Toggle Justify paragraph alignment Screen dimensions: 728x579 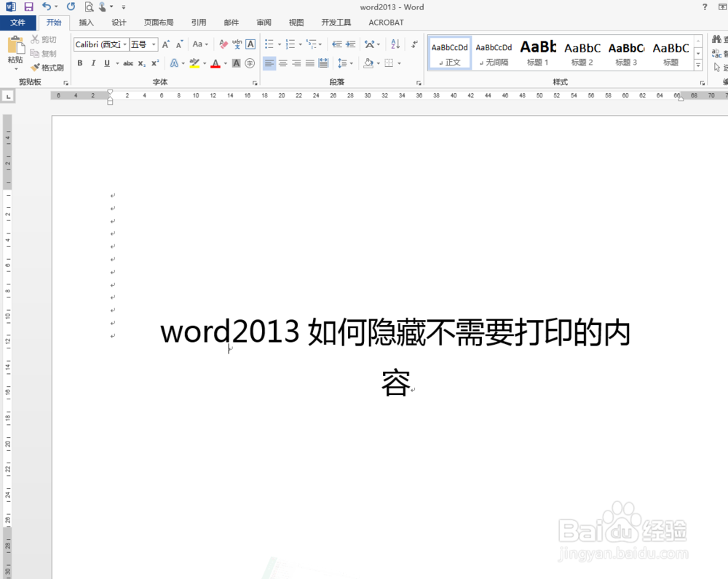pos(309,63)
